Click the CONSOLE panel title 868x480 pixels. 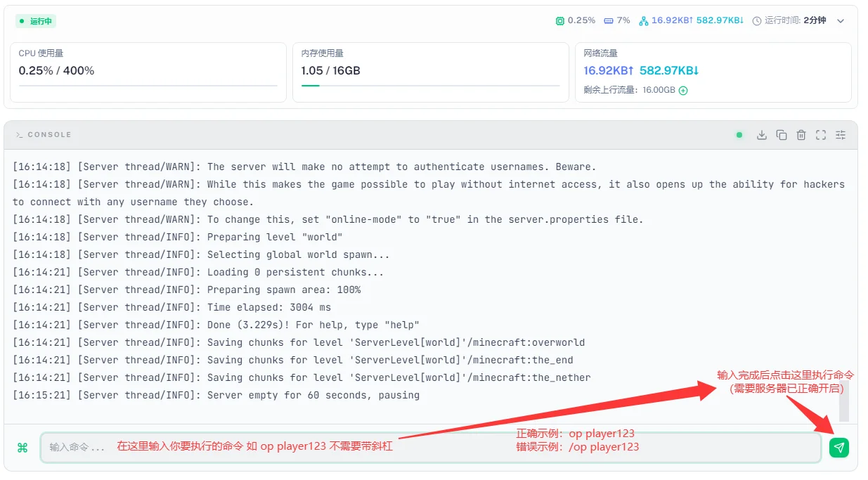(x=49, y=135)
